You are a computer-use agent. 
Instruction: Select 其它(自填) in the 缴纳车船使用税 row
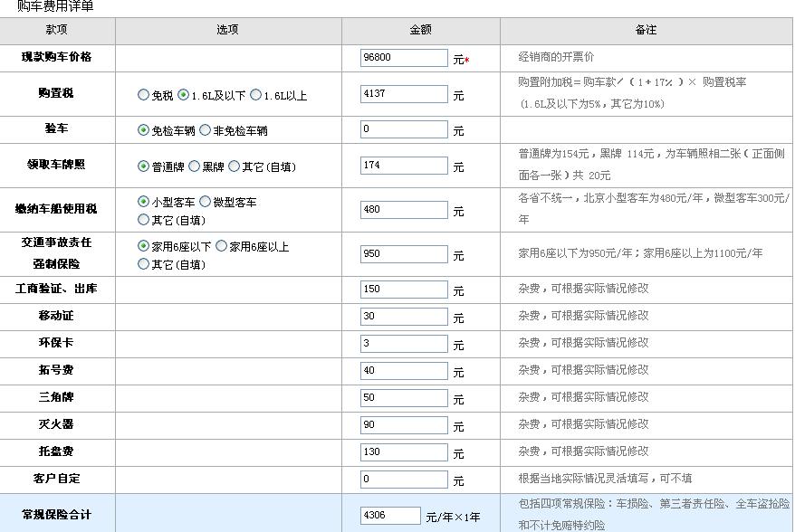pos(143,219)
